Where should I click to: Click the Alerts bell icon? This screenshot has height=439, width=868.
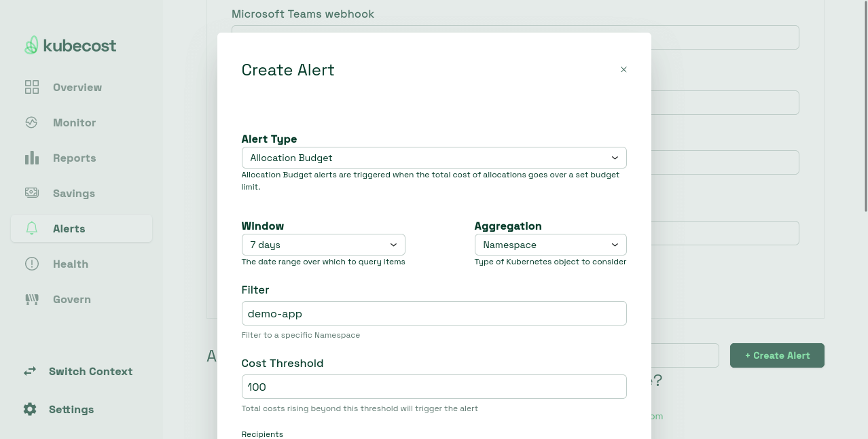tap(31, 228)
